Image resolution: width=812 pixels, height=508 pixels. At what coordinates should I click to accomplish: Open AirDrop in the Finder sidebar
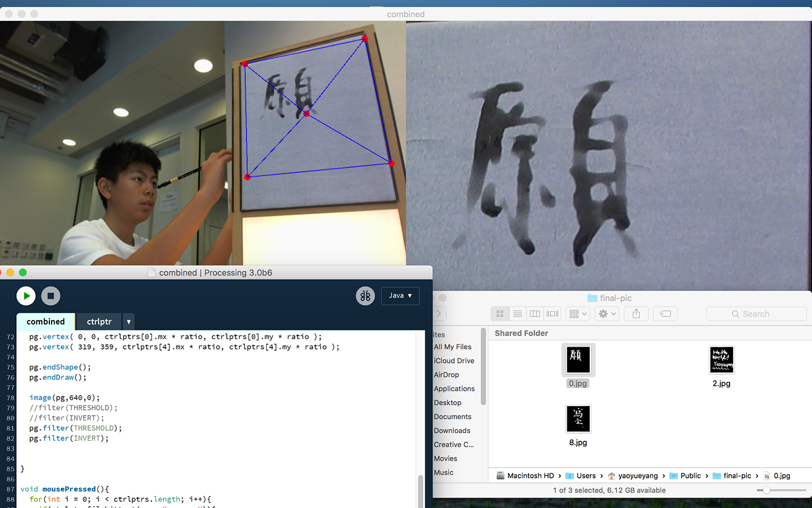pyautogui.click(x=446, y=374)
